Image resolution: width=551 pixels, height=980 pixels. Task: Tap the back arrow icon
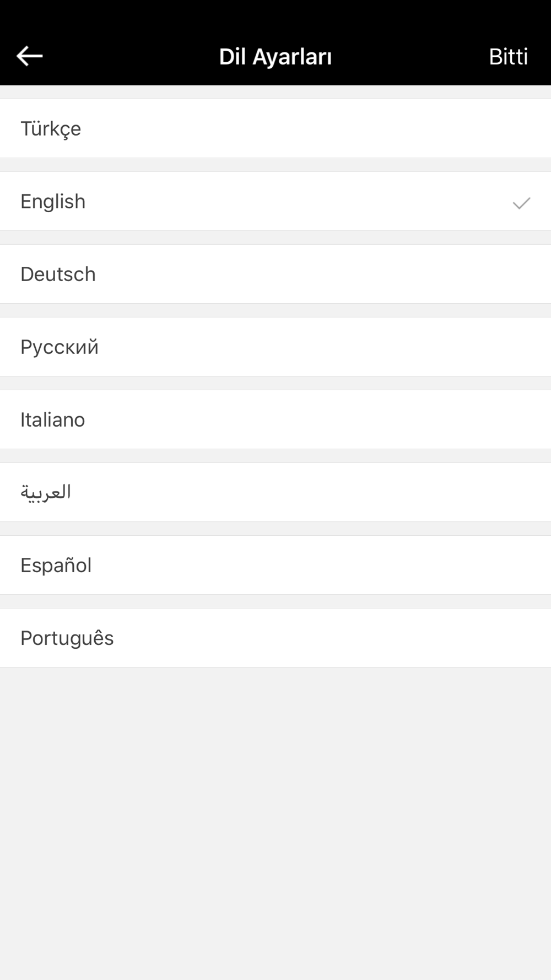30,56
